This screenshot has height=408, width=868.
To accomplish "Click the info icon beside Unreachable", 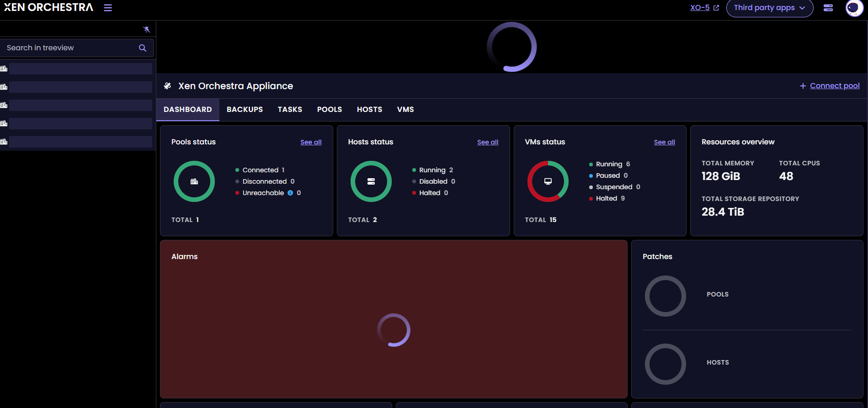I will pos(290,193).
